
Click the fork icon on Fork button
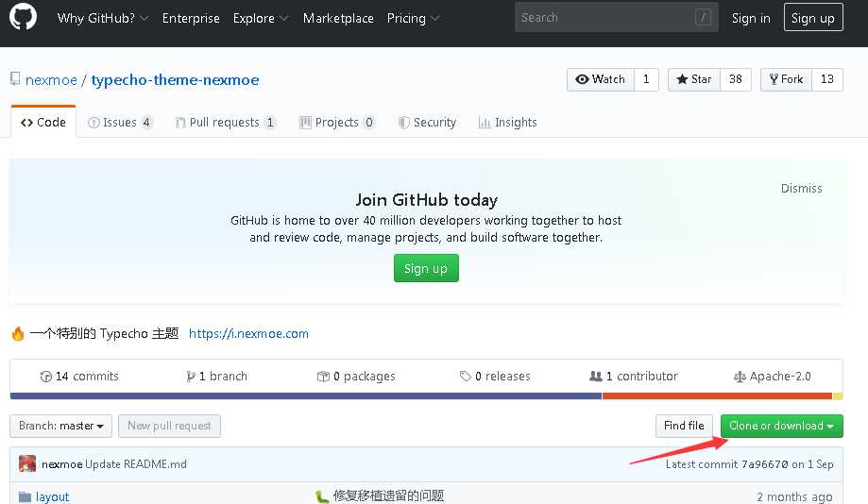coord(774,79)
